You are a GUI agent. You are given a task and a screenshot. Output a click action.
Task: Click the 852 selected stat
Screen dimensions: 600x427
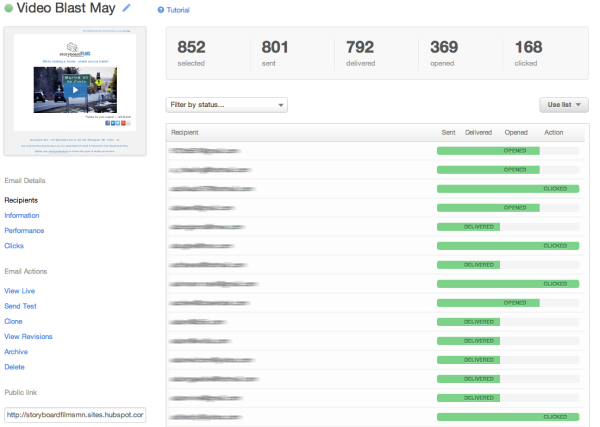191,53
